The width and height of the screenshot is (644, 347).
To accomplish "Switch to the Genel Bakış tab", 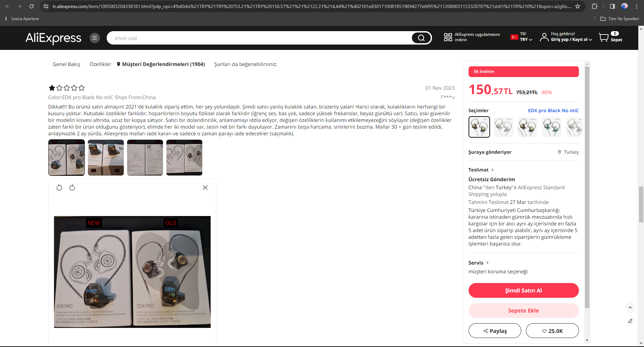I will [66, 64].
